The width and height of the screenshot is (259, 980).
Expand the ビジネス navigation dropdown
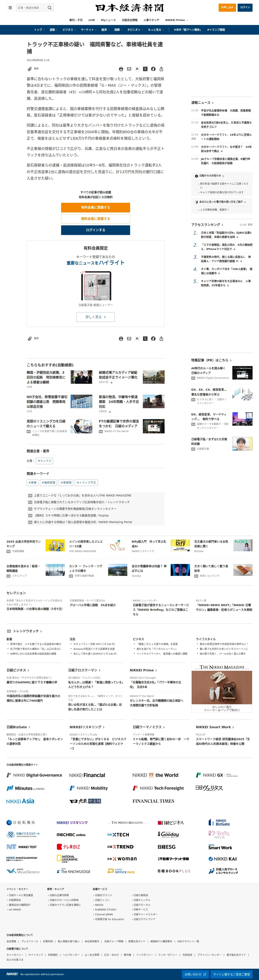(x=69, y=30)
